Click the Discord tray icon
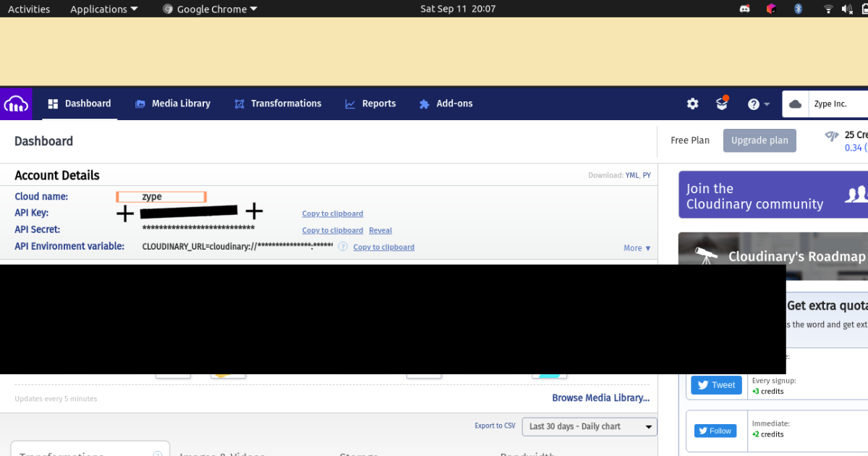The width and height of the screenshot is (868, 456). 744,9
